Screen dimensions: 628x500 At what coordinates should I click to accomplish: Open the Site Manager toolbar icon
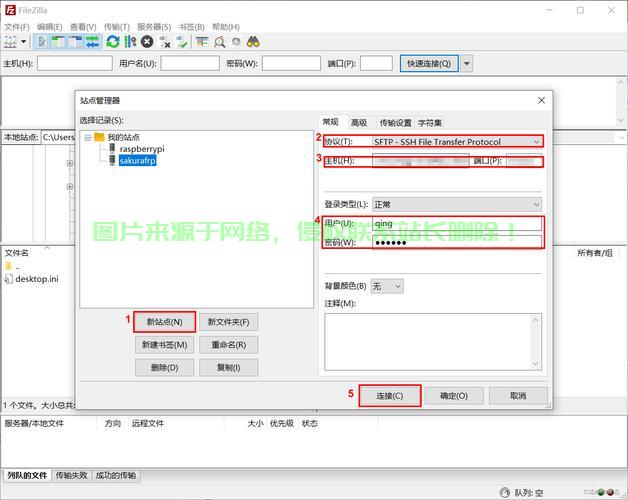(10, 42)
